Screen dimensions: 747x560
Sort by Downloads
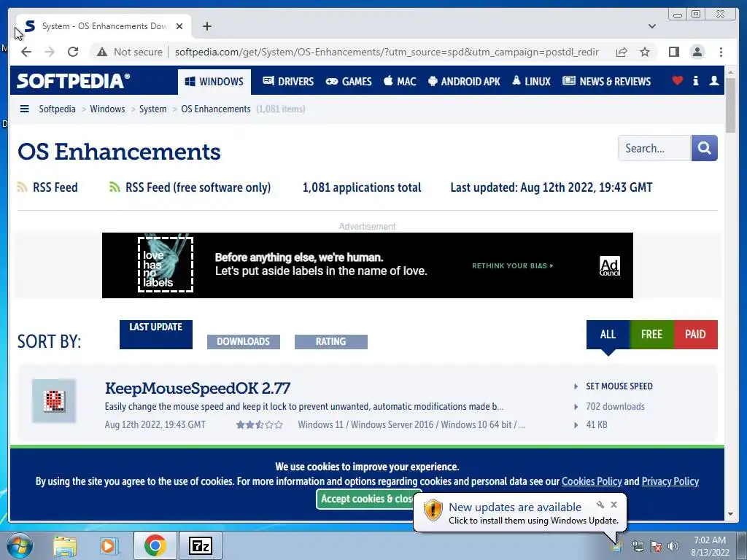244,341
